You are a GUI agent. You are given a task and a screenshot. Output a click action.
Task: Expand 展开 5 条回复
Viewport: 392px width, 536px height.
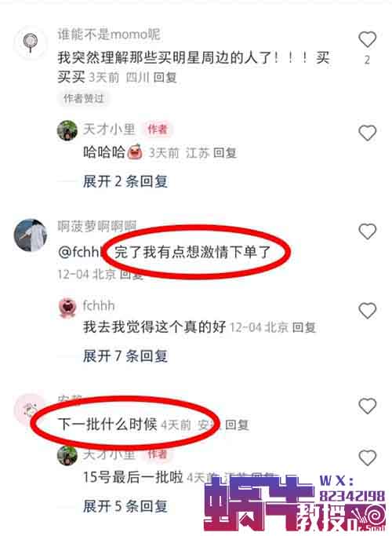point(125,506)
